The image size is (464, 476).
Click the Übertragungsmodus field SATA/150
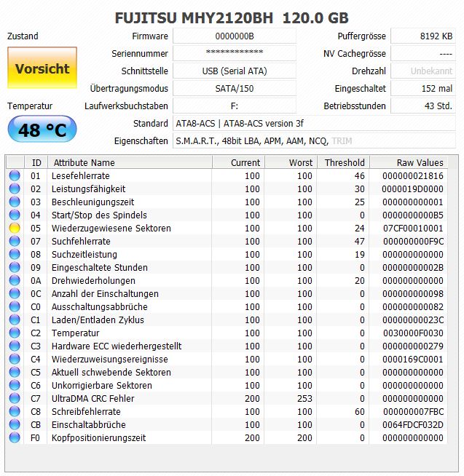pos(235,88)
